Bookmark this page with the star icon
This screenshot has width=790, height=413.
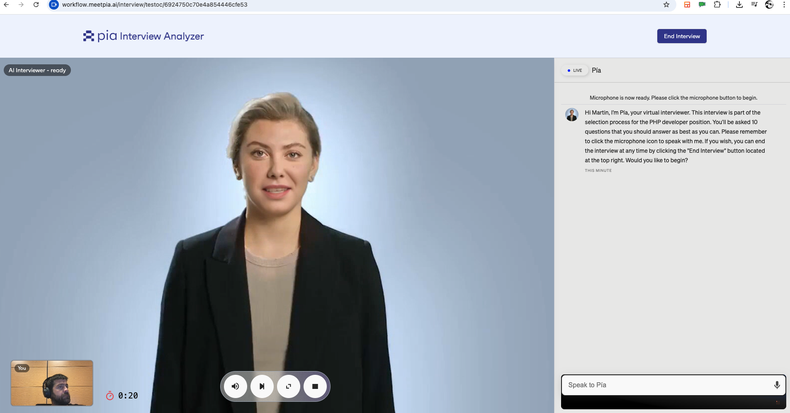coord(666,5)
